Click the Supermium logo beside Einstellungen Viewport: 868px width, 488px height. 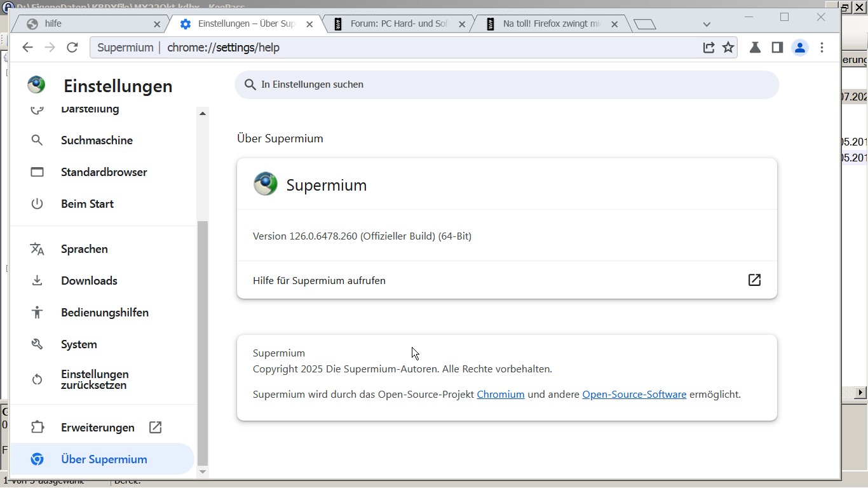point(36,85)
